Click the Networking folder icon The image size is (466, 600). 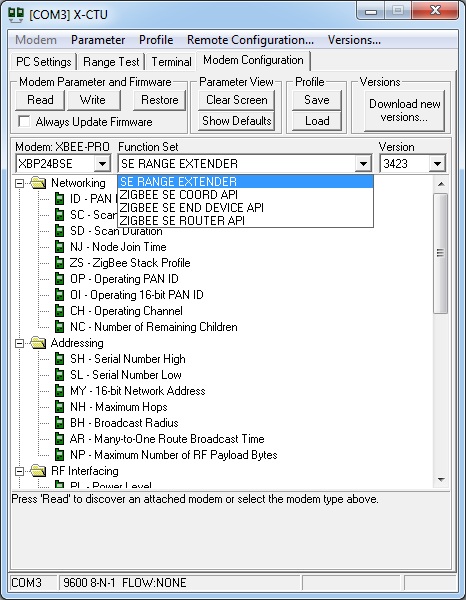point(38,183)
